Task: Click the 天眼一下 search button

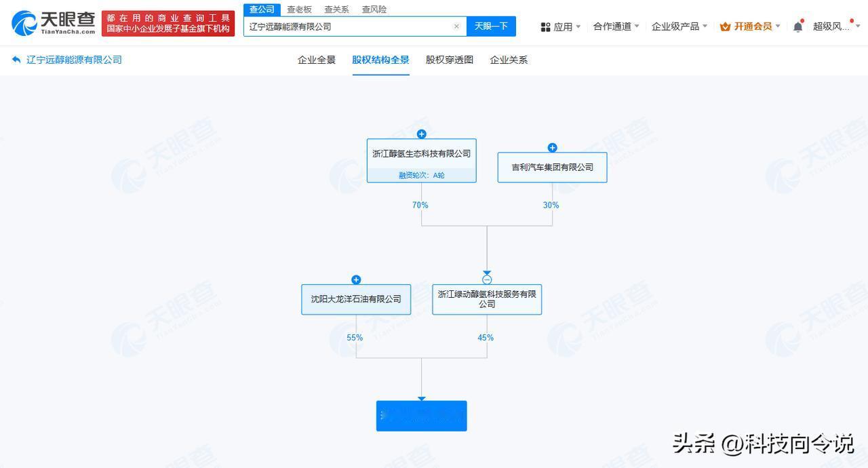Action: (491, 26)
